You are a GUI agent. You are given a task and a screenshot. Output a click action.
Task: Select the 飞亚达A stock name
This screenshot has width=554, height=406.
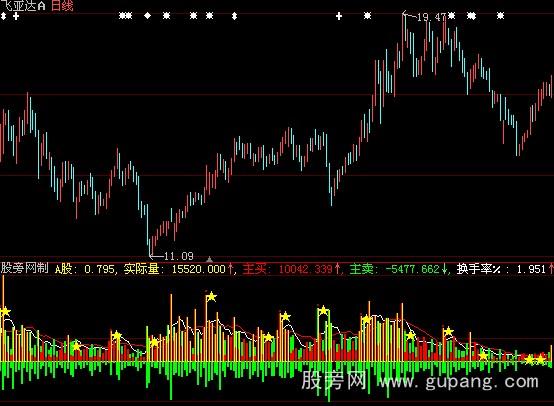(x=23, y=6)
